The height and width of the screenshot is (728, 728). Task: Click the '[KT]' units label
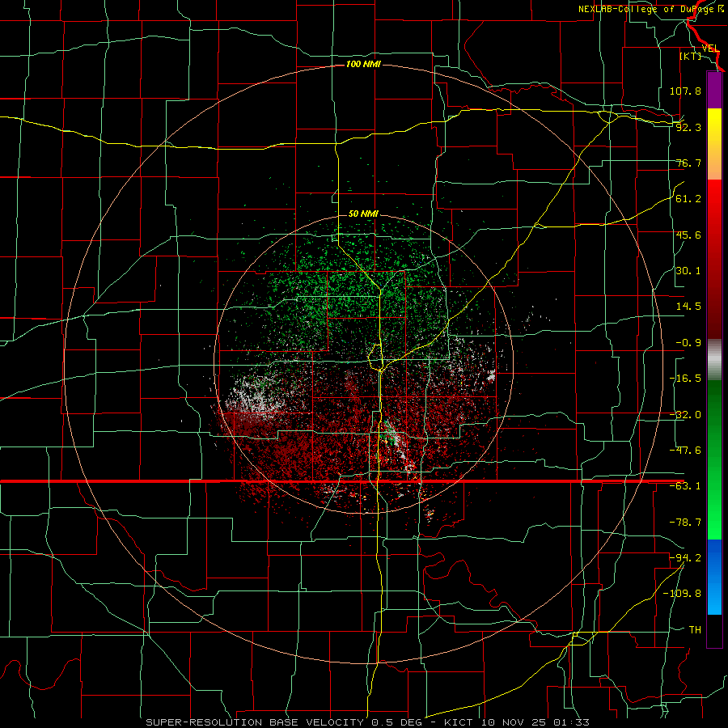click(691, 56)
